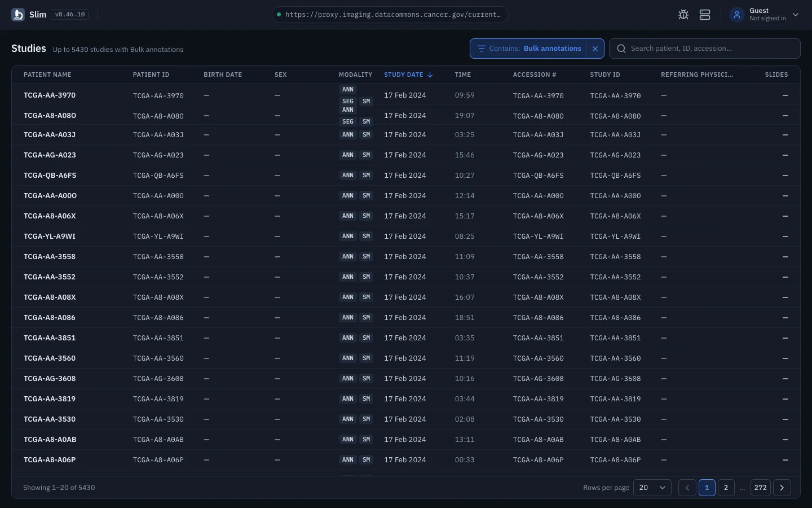The height and width of the screenshot is (508, 812).
Task: Select current page 1 button
Action: (x=707, y=488)
